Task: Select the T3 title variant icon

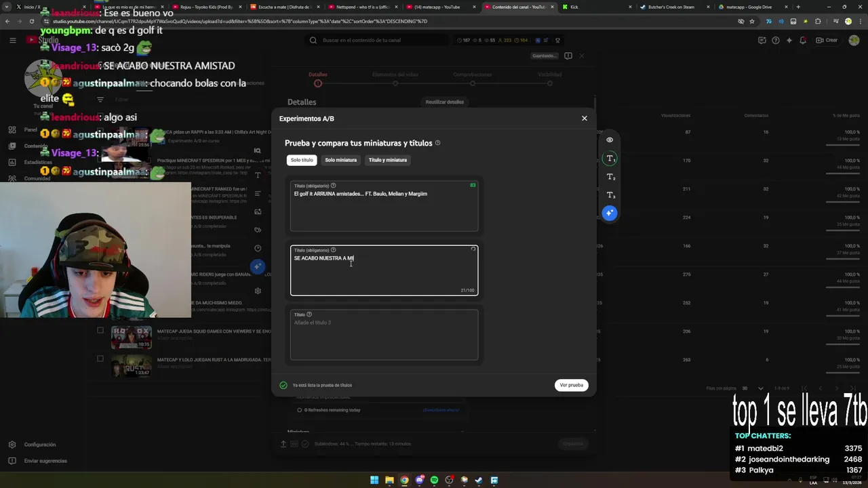Action: (x=610, y=195)
